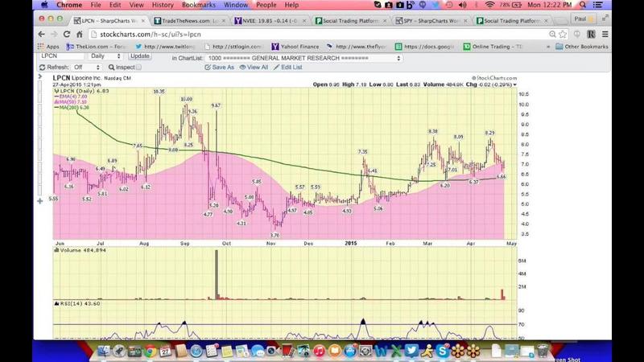The image size is (644, 362).
Task: Show hidden bookmarks overflow chevron
Action: pos(548,47)
